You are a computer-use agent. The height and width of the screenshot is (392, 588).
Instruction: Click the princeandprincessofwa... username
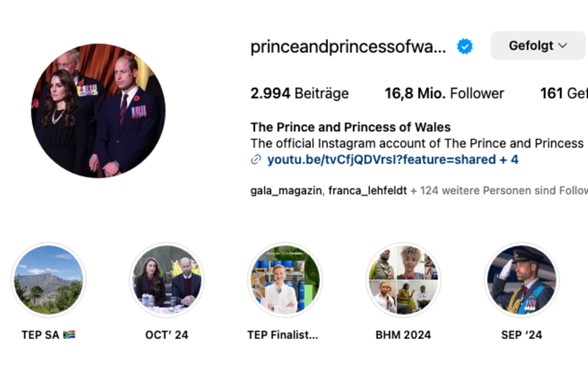348,47
